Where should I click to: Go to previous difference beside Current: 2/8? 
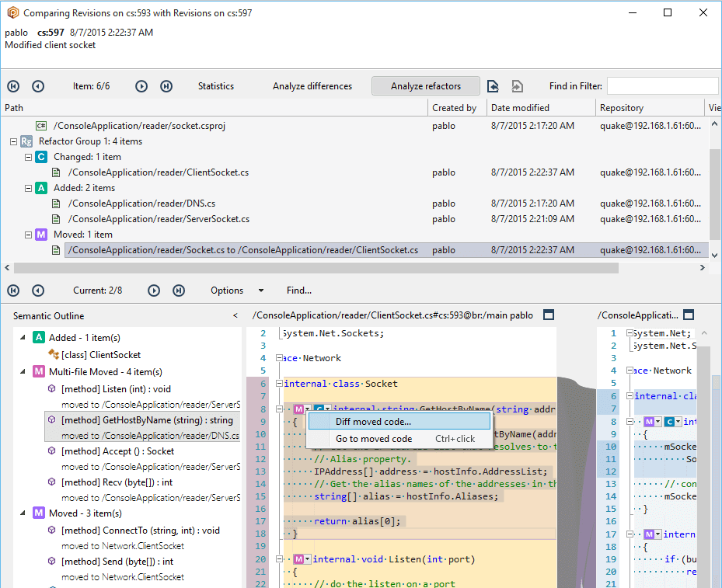pyautogui.click(x=38, y=291)
